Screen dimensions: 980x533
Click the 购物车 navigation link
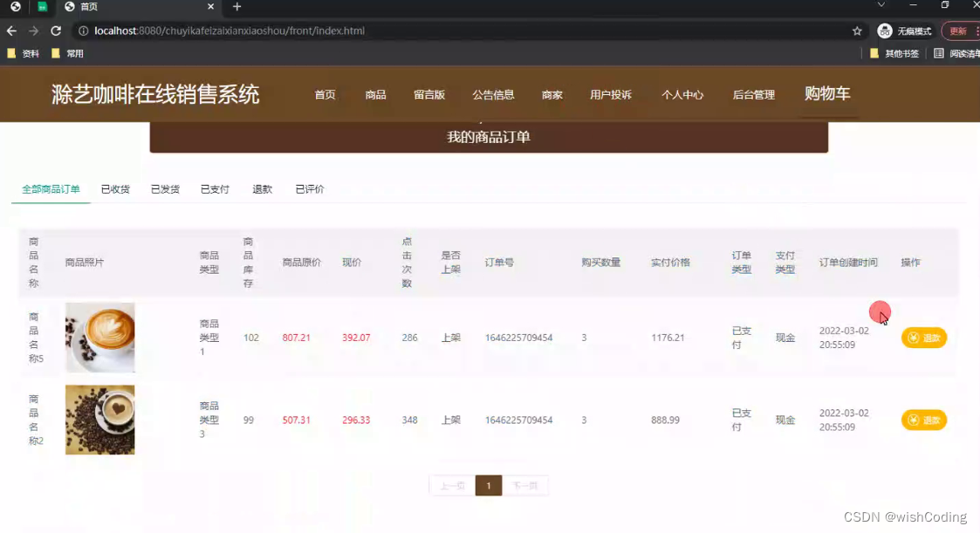coord(827,95)
